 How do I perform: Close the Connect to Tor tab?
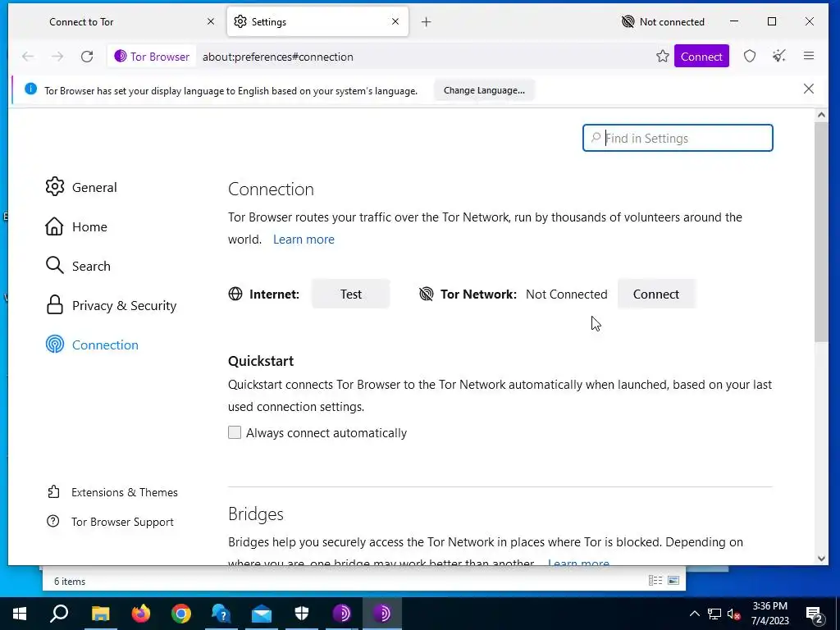pyautogui.click(x=211, y=21)
